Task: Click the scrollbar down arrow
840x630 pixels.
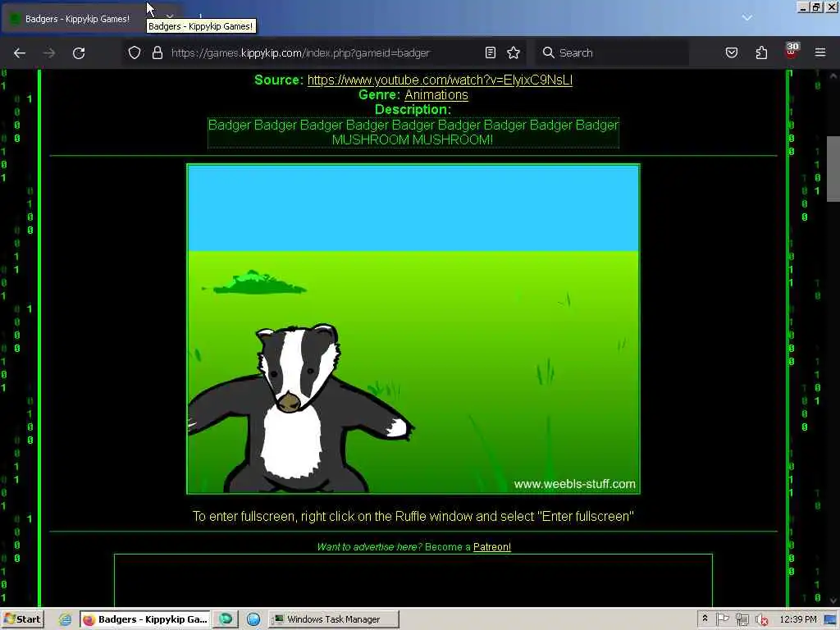Action: (x=833, y=600)
